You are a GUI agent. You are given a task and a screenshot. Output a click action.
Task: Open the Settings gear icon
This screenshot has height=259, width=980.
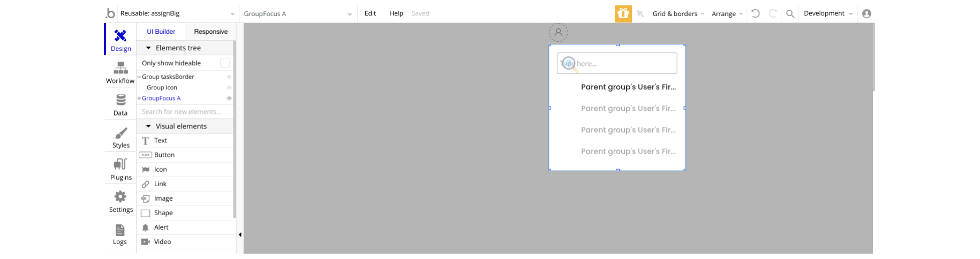pyautogui.click(x=120, y=196)
